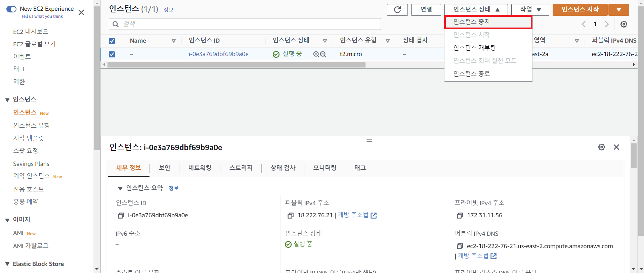Switch to the 태그 tab
This screenshot has height=273, width=644.
coord(360,168)
